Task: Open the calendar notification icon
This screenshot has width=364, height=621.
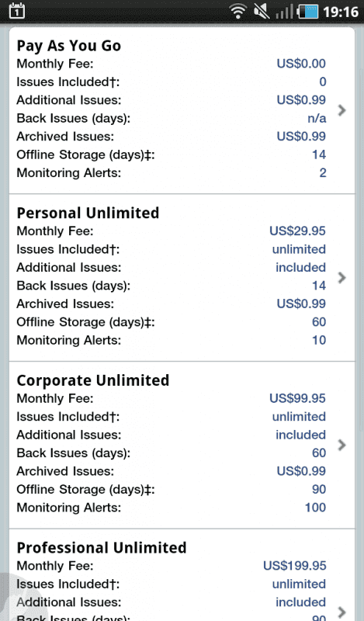Action: (x=16, y=11)
